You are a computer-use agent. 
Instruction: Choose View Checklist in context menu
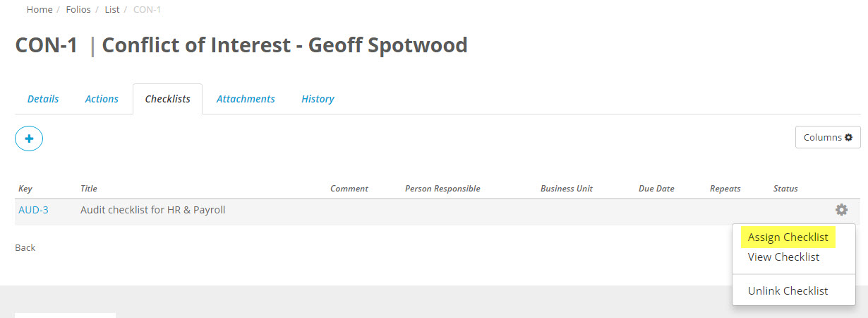pos(783,257)
